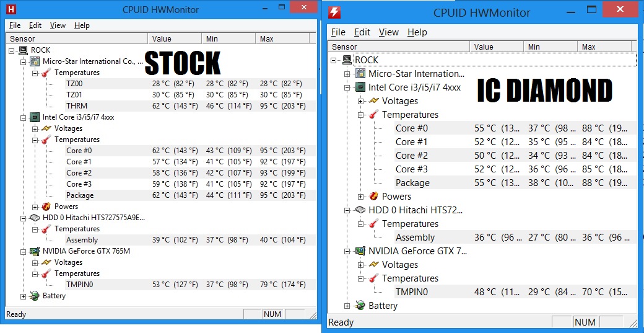The height and width of the screenshot is (333, 644).
Task: Click the Sensor column header in STOCK window
Action: pos(77,39)
